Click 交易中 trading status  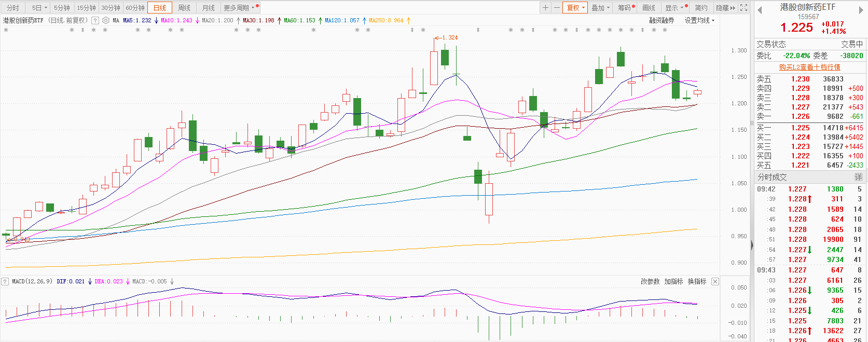click(852, 44)
